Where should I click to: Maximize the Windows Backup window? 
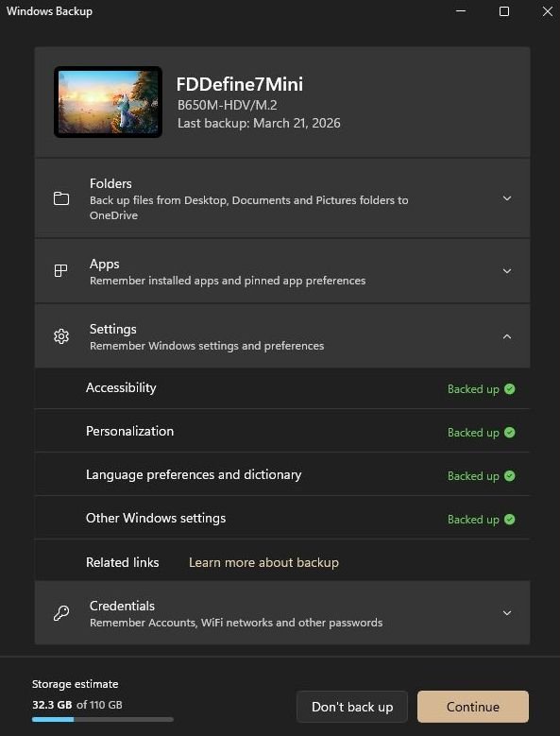[x=504, y=11]
